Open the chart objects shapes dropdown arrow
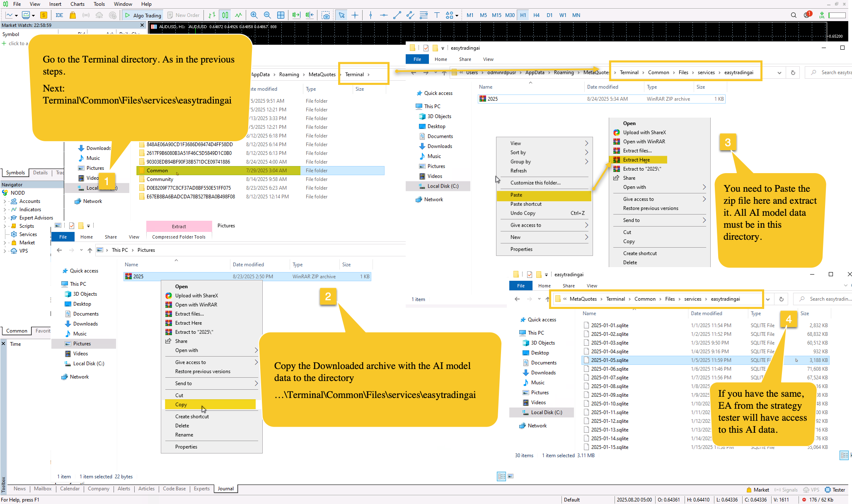Image resolution: width=852 pixels, height=504 pixels. pyautogui.click(x=457, y=16)
